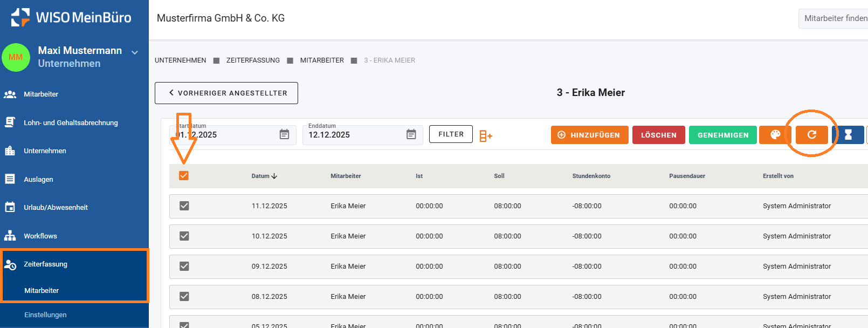Image resolution: width=868 pixels, height=328 pixels.
Task: Toggle the select-all checkbox in table header
Action: click(184, 176)
